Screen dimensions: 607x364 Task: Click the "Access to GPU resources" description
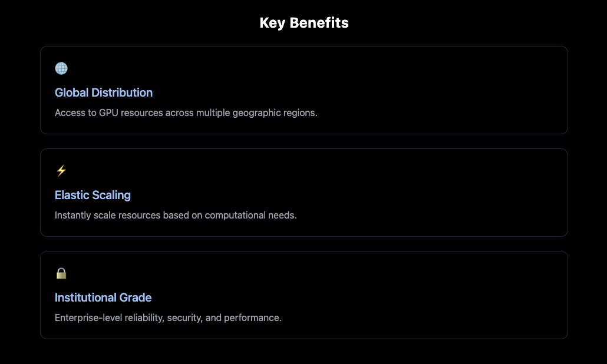186,112
